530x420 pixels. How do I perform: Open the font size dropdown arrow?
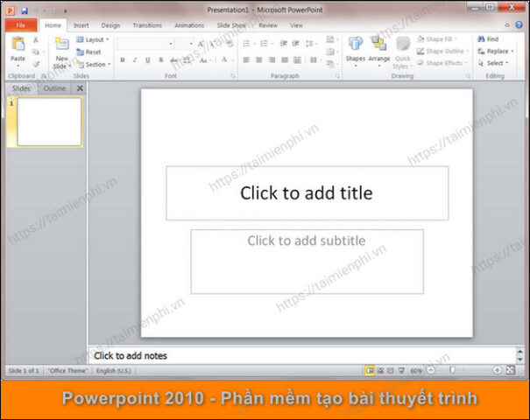(191, 44)
